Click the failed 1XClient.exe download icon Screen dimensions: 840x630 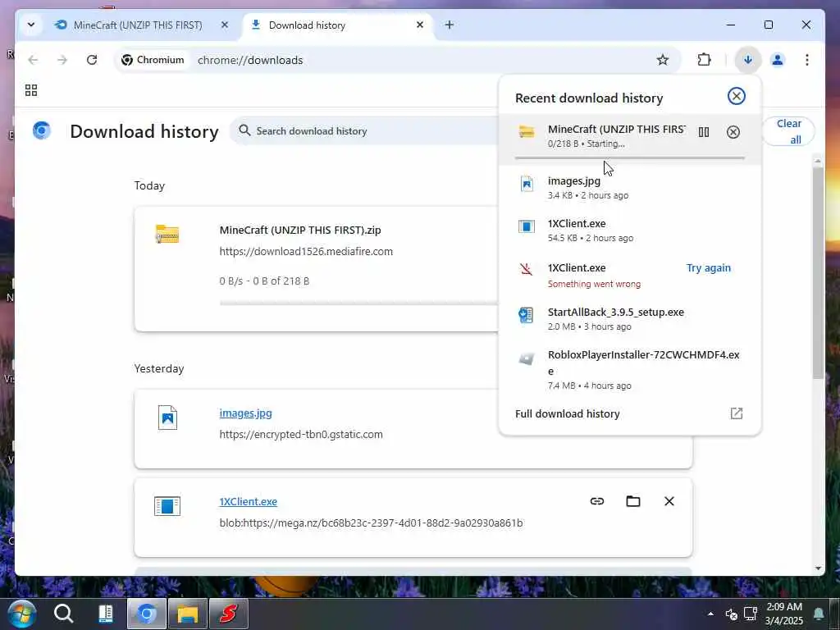[526, 269]
